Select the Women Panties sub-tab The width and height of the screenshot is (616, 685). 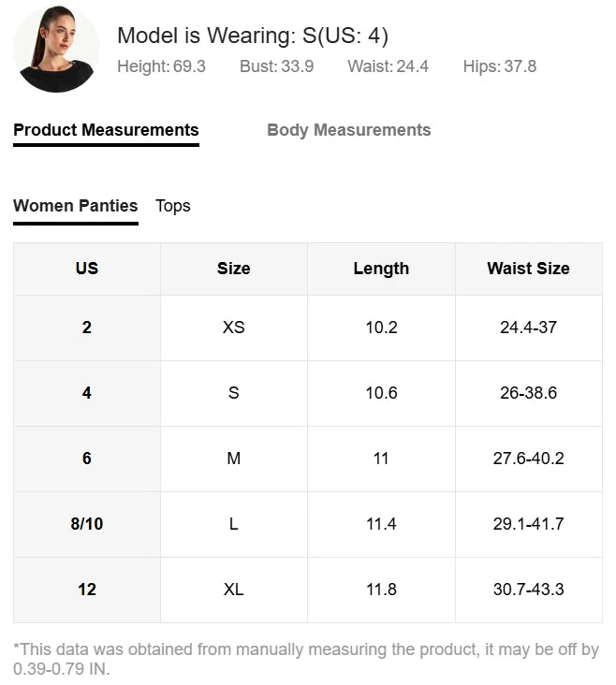[x=75, y=206]
